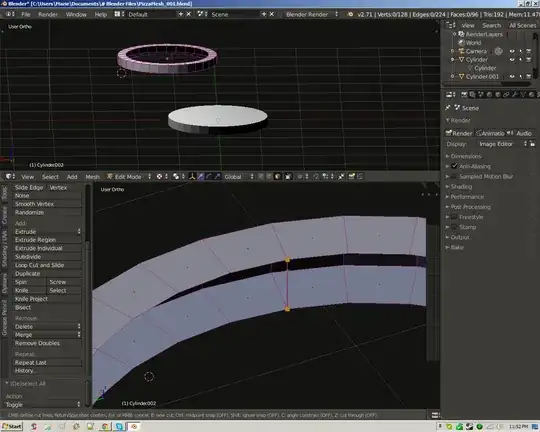Open the Extrude dropdown in tool shelf

(48, 232)
